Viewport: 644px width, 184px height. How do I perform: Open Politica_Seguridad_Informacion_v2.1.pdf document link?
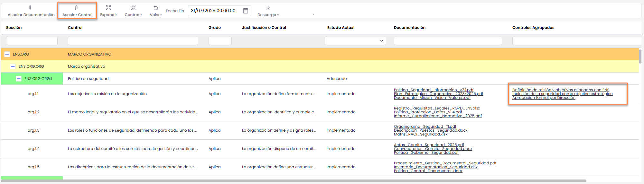coord(434,90)
